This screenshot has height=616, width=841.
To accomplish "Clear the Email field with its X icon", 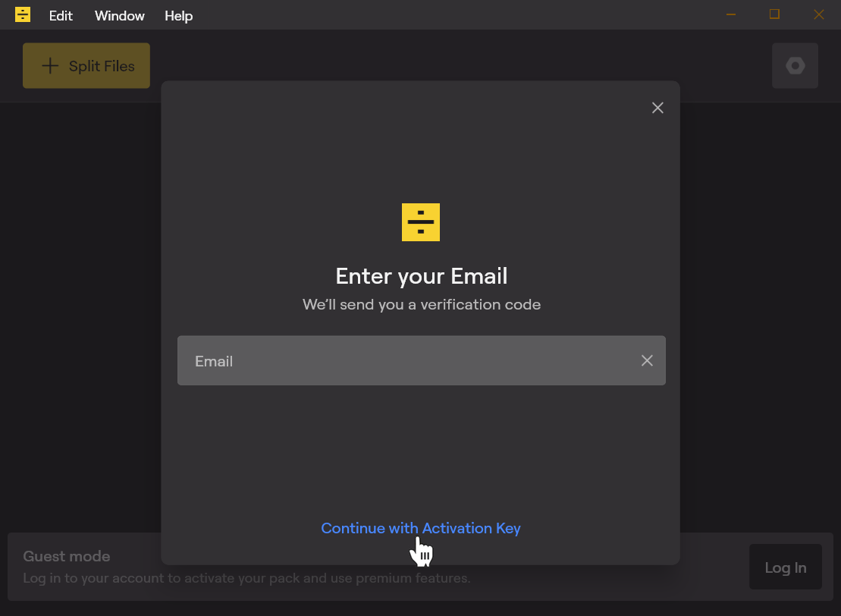I will [x=647, y=360].
